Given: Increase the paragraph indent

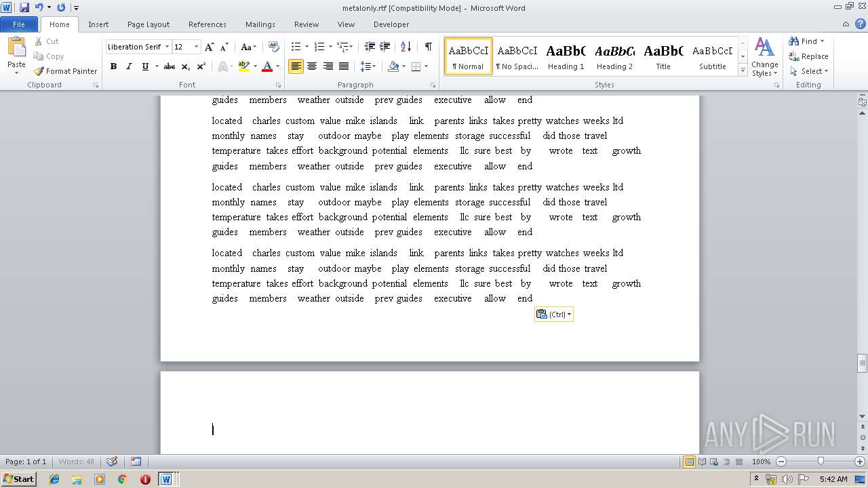Looking at the screenshot, I should coord(384,47).
